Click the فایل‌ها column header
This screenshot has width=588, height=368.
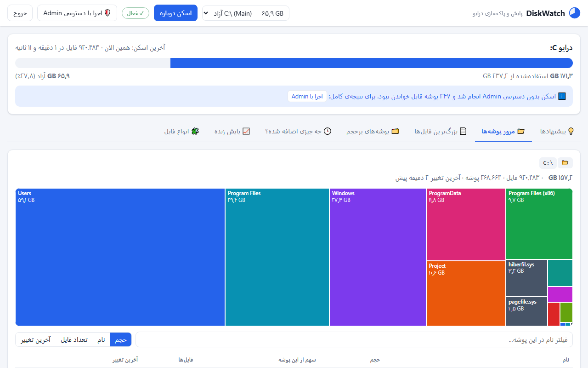pos(186,360)
